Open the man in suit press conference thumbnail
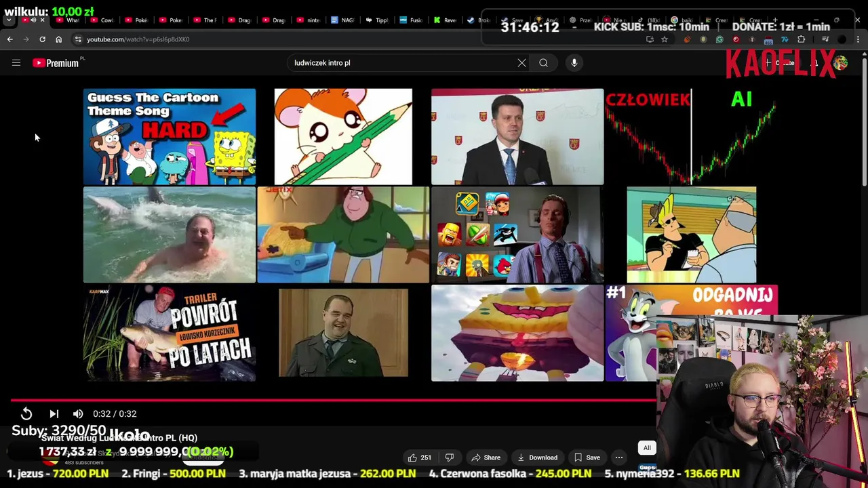This screenshot has height=488, width=868. (x=517, y=137)
